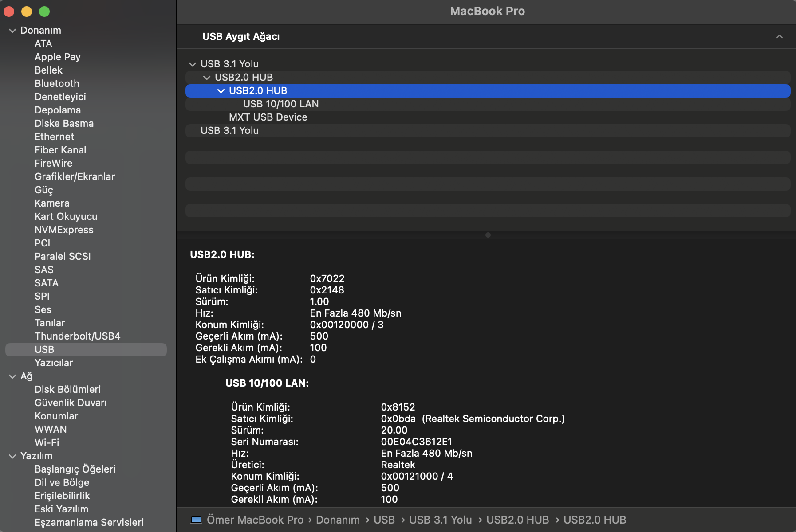796x532 pixels.
Task: Collapse the Ağ sidebar section
Action: pos(12,376)
